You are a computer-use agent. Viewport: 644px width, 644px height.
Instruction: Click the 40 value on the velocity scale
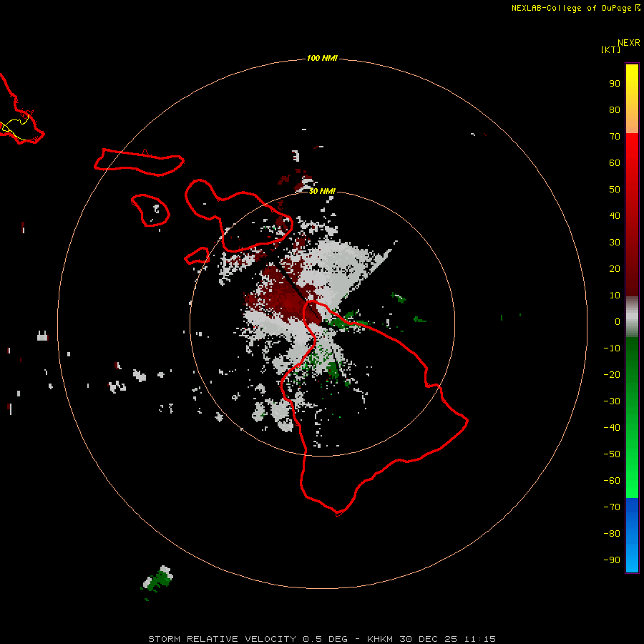615,215
